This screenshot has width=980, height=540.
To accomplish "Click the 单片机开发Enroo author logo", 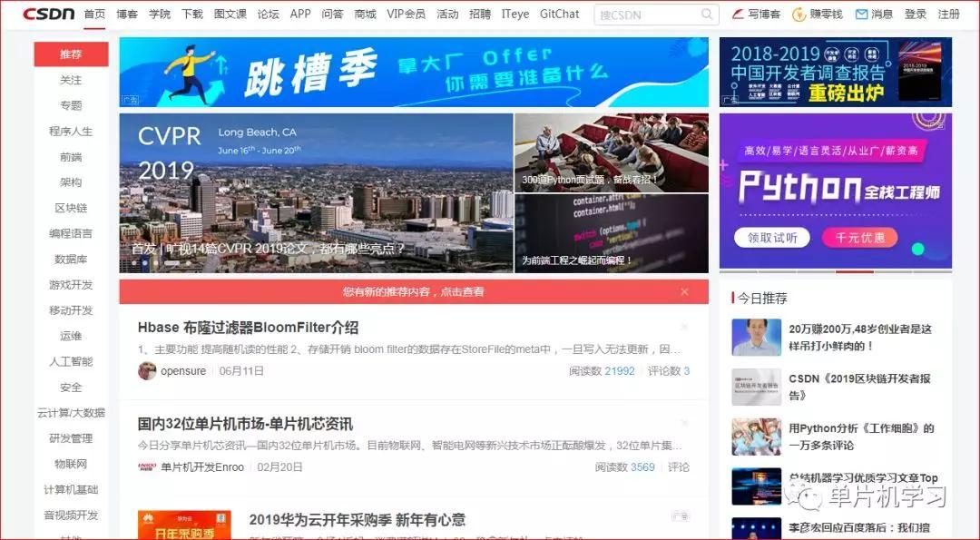I will tap(147, 466).
